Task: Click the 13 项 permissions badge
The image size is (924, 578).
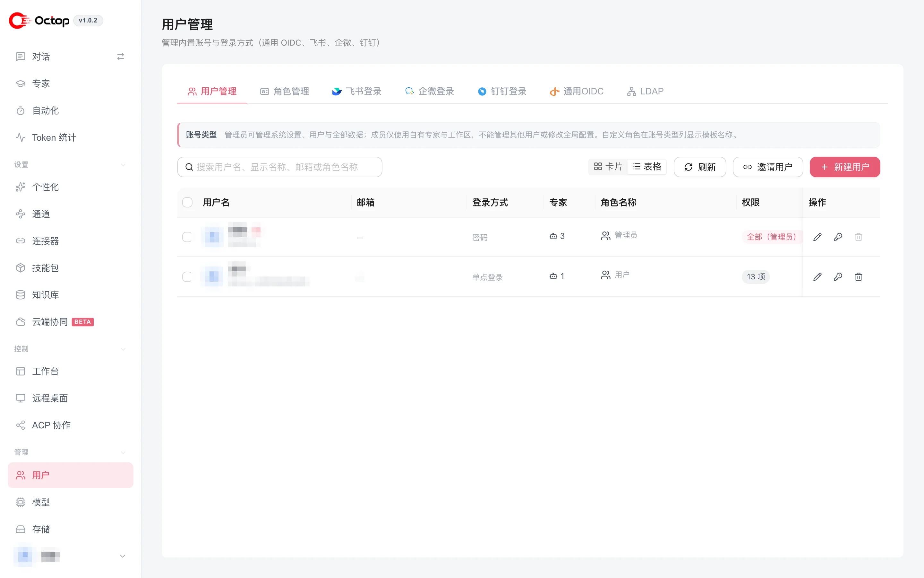Action: [756, 277]
